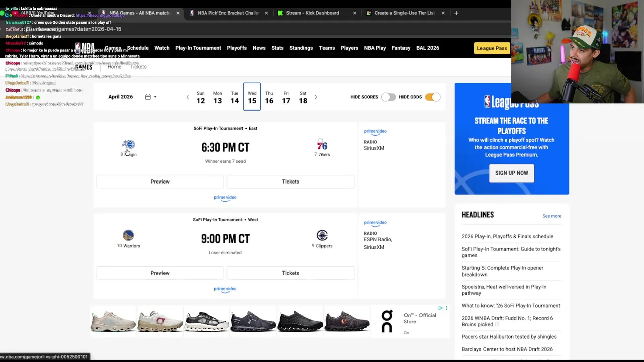Go to next week with right chevron
This screenshot has height=362, width=644.
pyautogui.click(x=316, y=97)
